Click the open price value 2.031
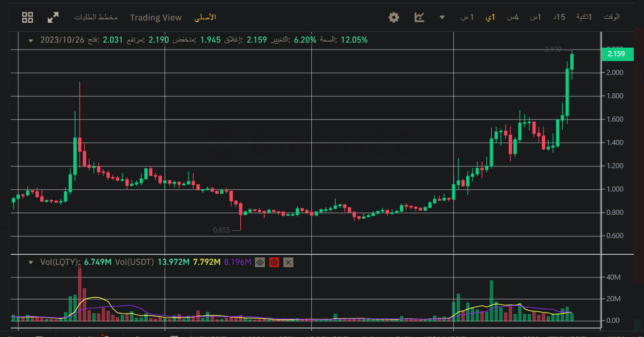Screen dimensions: 644x337 pyautogui.click(x=112, y=40)
